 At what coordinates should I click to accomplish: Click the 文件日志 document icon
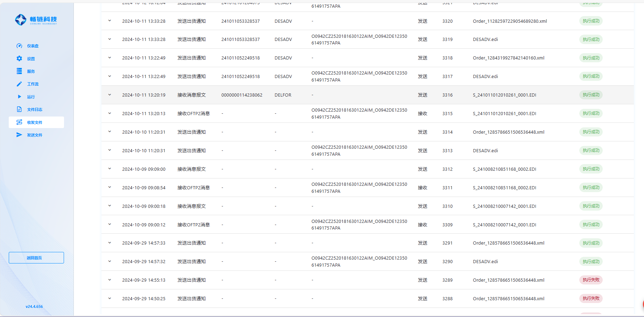tap(19, 110)
